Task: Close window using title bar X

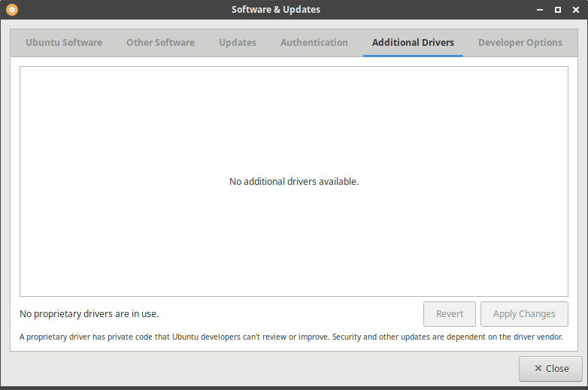Action: [x=575, y=10]
